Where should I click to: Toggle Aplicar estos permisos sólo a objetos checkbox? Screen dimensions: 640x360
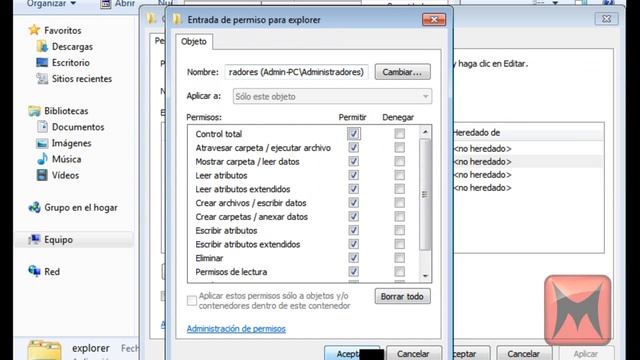(x=192, y=301)
